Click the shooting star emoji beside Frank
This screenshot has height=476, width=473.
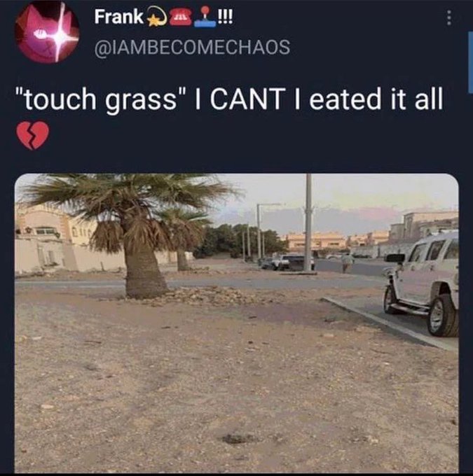pos(156,19)
